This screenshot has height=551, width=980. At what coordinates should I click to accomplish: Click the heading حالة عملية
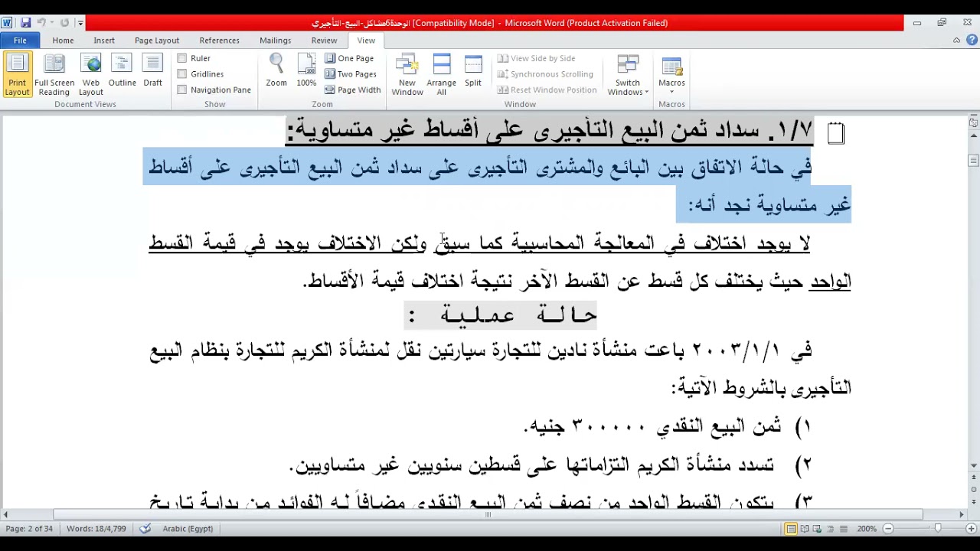coord(502,315)
